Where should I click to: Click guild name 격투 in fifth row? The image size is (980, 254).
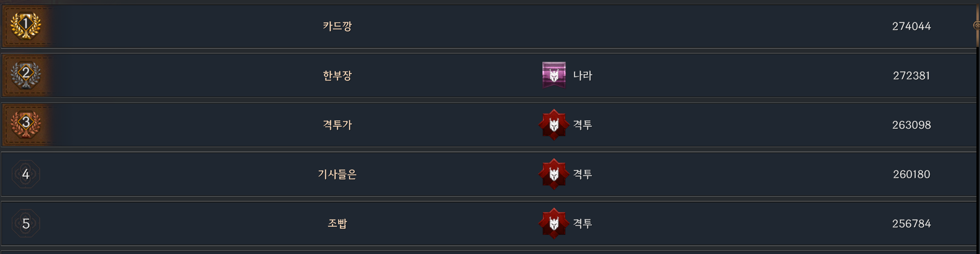coord(582,223)
